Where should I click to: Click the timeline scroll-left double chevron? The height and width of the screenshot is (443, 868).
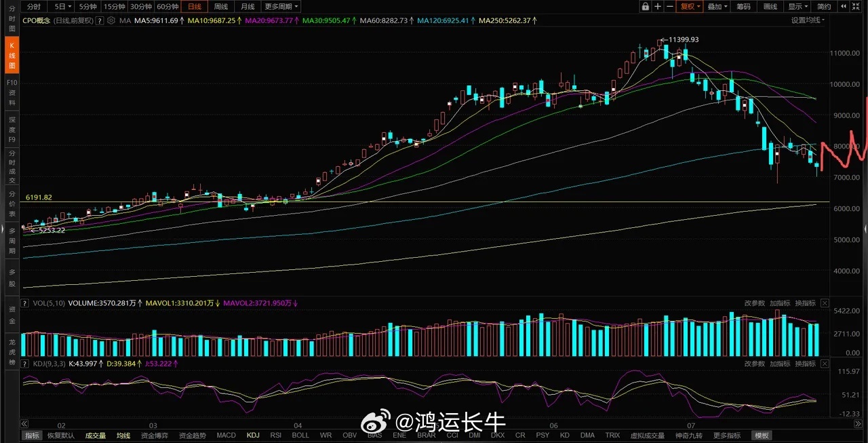pos(24,423)
